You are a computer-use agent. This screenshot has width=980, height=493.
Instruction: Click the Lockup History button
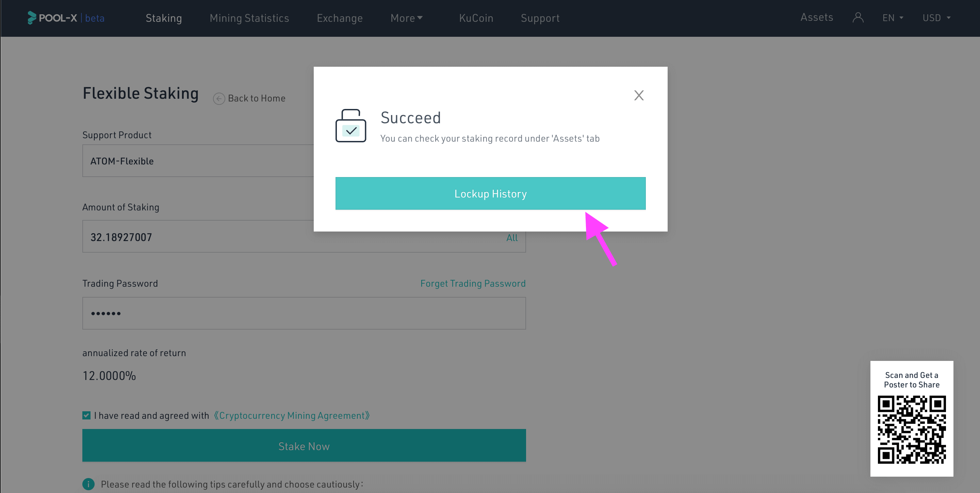[490, 193]
